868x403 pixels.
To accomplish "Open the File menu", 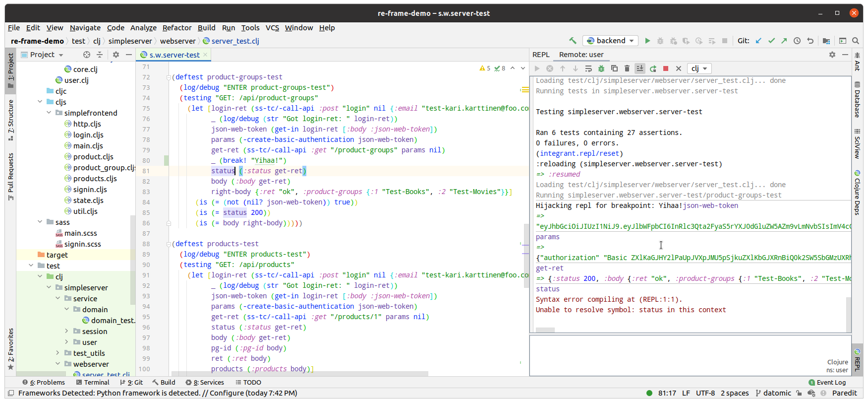I will click(x=14, y=28).
